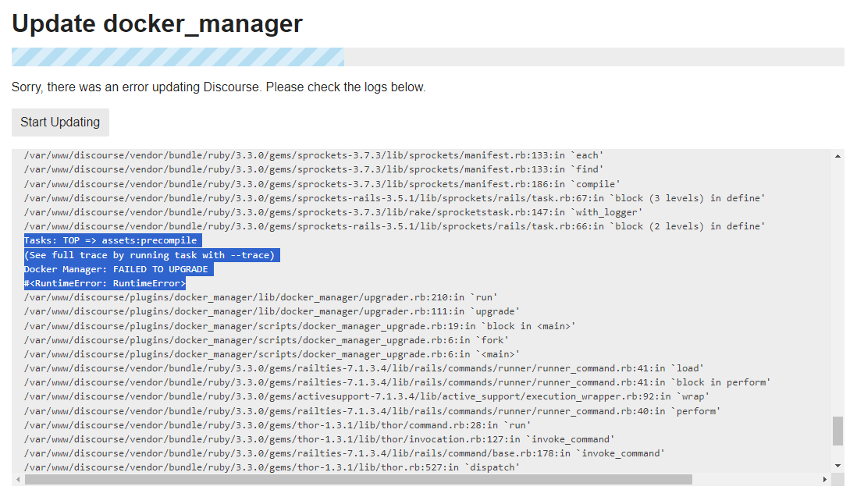Click runner_command.rb:41 'block in perform' line

coord(397,383)
